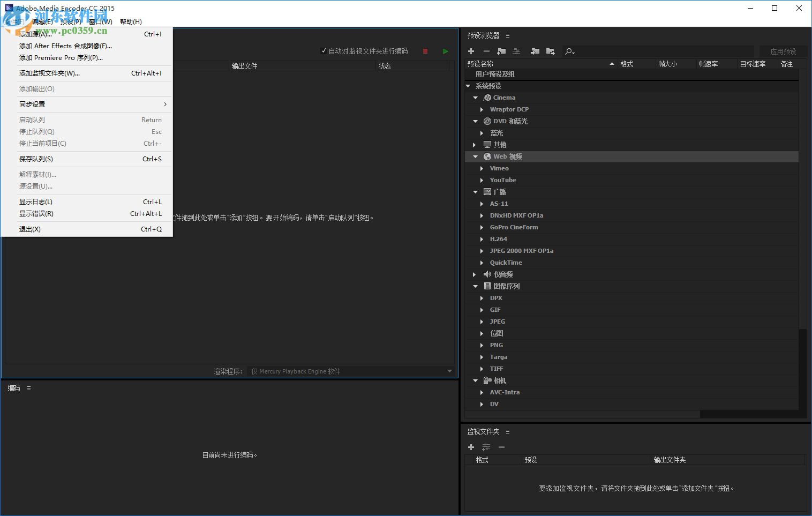Open the 渲染程序 dropdown
812x516 pixels.
449,370
